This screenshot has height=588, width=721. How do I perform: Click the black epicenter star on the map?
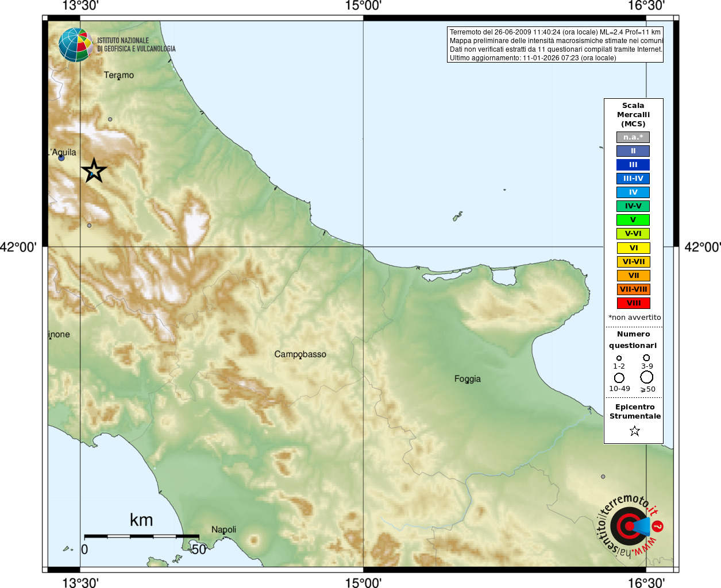pyautogui.click(x=94, y=171)
